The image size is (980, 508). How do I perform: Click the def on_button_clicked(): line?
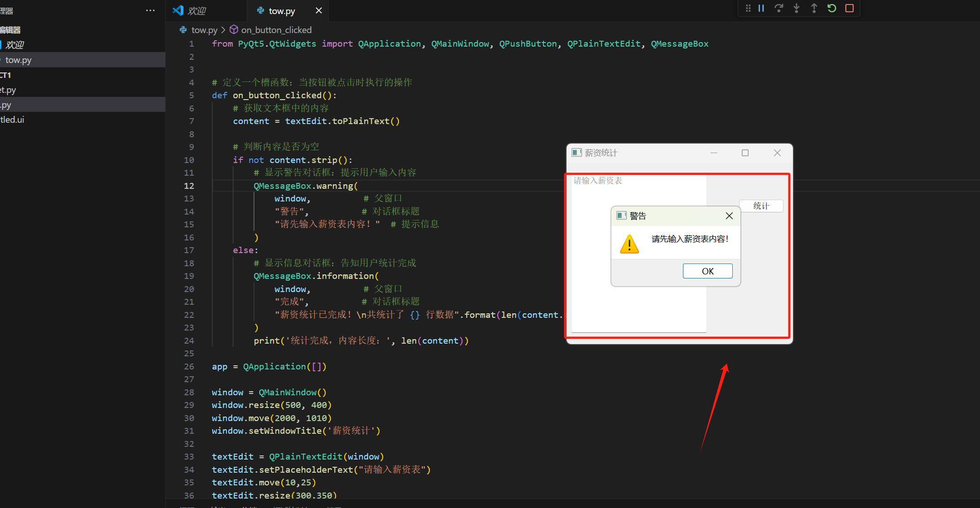[274, 95]
